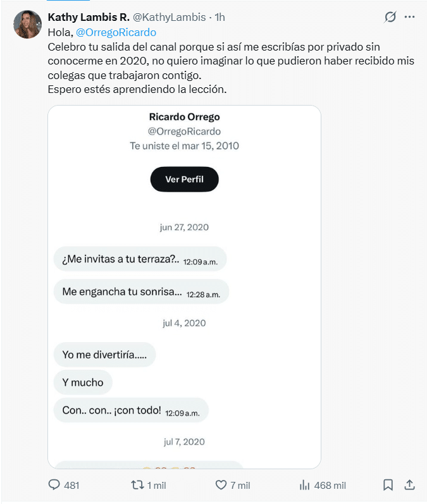Screen dimensions: 427x504
Task: Open the view analytics bar chart icon
Action: click(x=304, y=485)
